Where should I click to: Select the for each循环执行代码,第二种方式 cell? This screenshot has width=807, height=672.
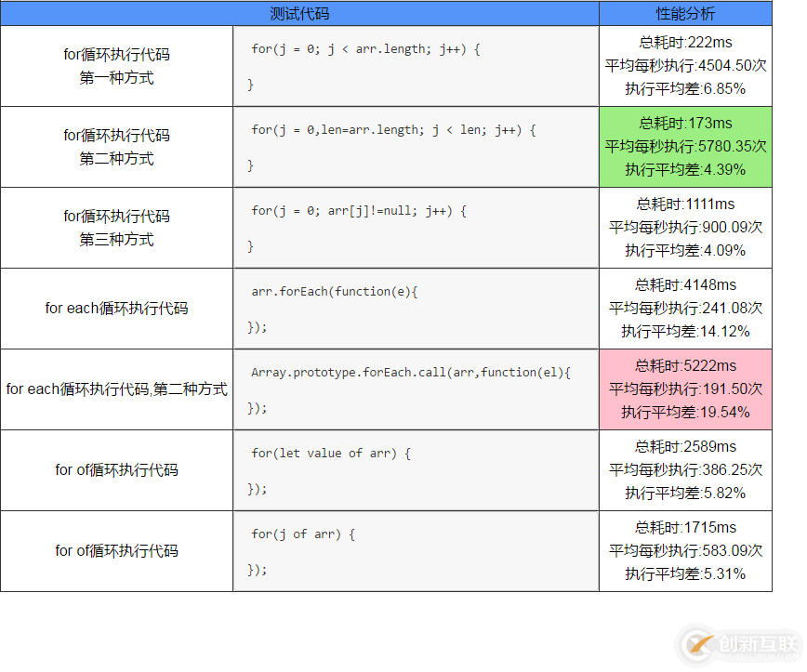117,389
